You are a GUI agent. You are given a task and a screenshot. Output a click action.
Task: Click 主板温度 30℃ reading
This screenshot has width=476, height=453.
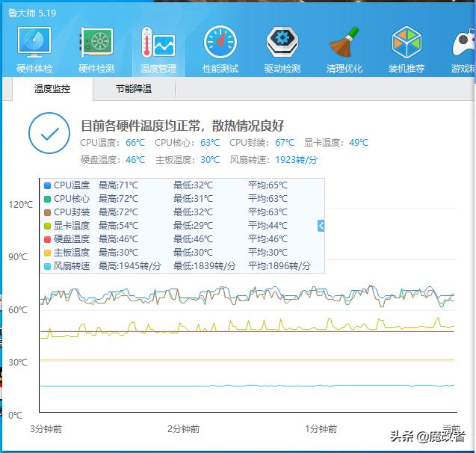tap(188, 160)
